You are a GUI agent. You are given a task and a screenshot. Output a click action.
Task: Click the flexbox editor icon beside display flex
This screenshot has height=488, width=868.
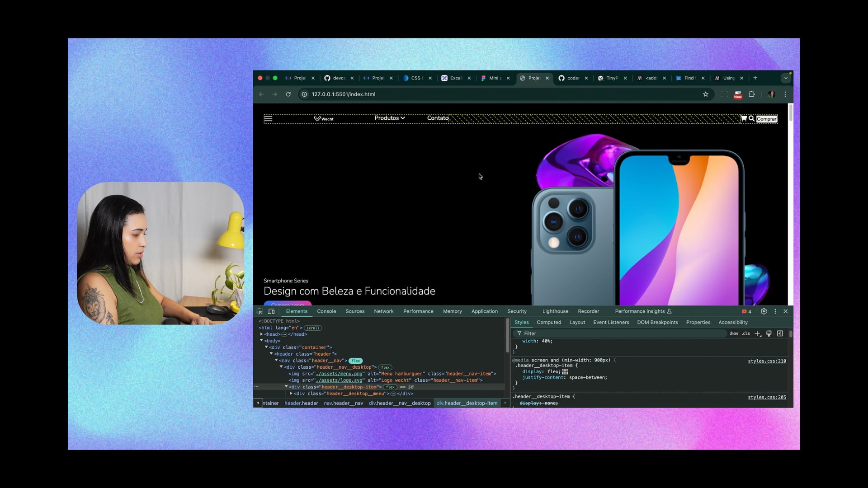pos(565,371)
